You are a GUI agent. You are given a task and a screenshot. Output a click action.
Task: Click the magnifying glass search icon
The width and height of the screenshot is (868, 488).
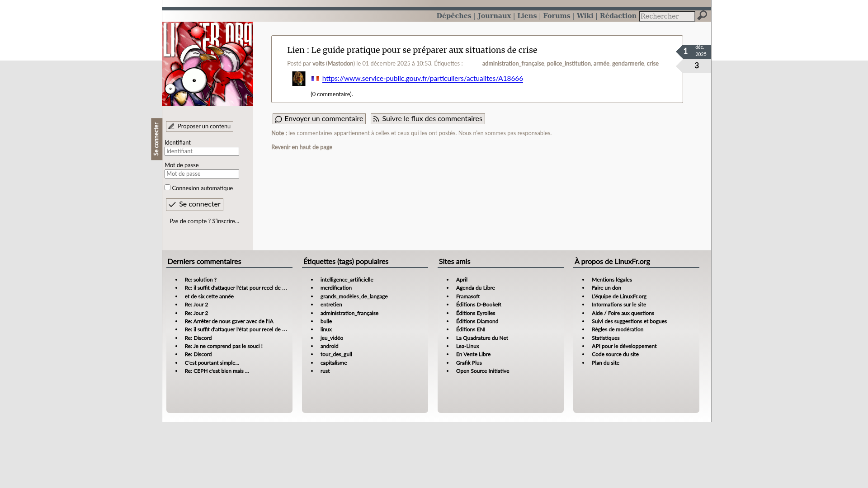(702, 16)
